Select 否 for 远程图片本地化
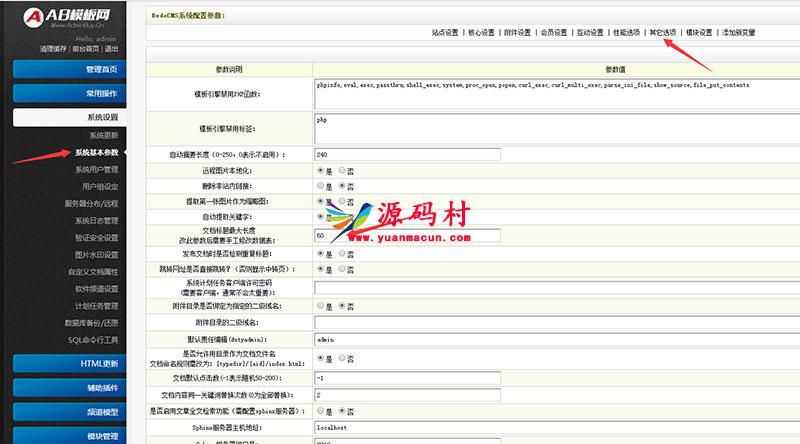Image resolution: width=800 pixels, height=444 pixels. click(x=342, y=170)
